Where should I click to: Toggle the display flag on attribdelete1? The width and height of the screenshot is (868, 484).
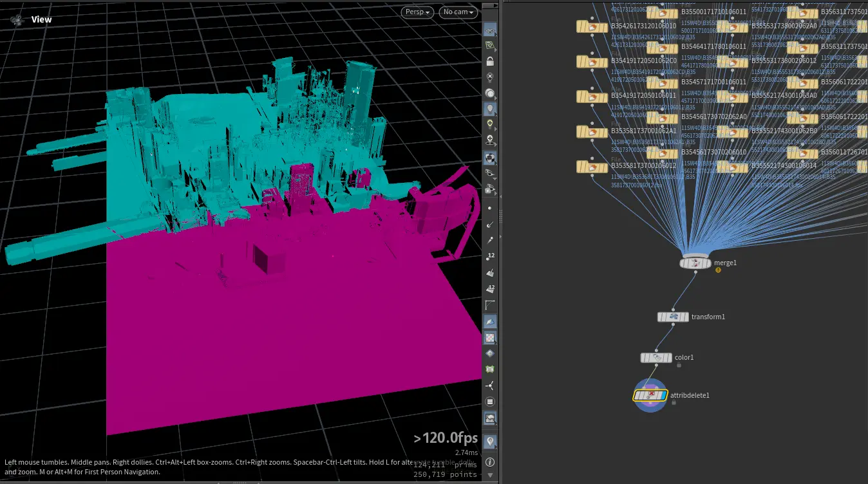coord(663,395)
